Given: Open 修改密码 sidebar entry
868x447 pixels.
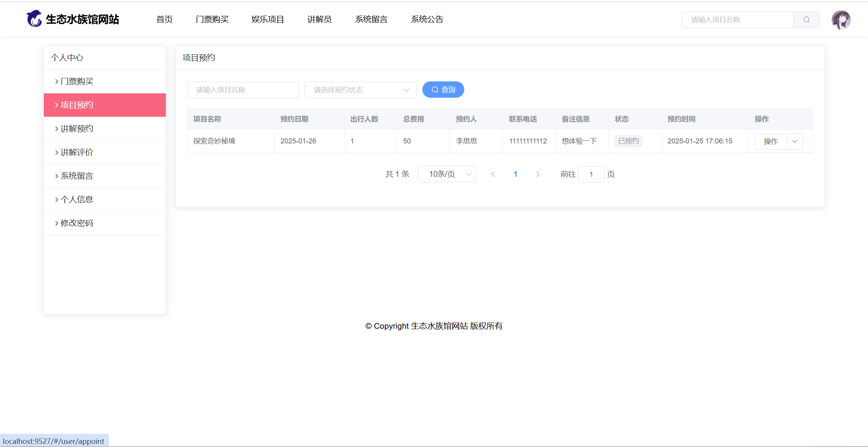Looking at the screenshot, I should click(x=77, y=223).
